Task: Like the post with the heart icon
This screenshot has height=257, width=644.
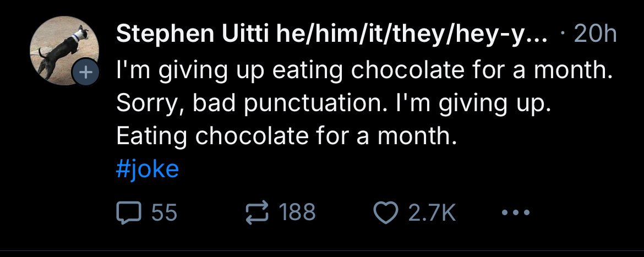Action: pyautogui.click(x=386, y=212)
